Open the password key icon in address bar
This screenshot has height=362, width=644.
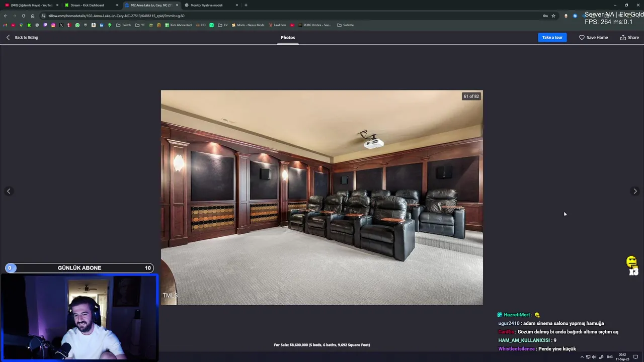[x=545, y=16]
